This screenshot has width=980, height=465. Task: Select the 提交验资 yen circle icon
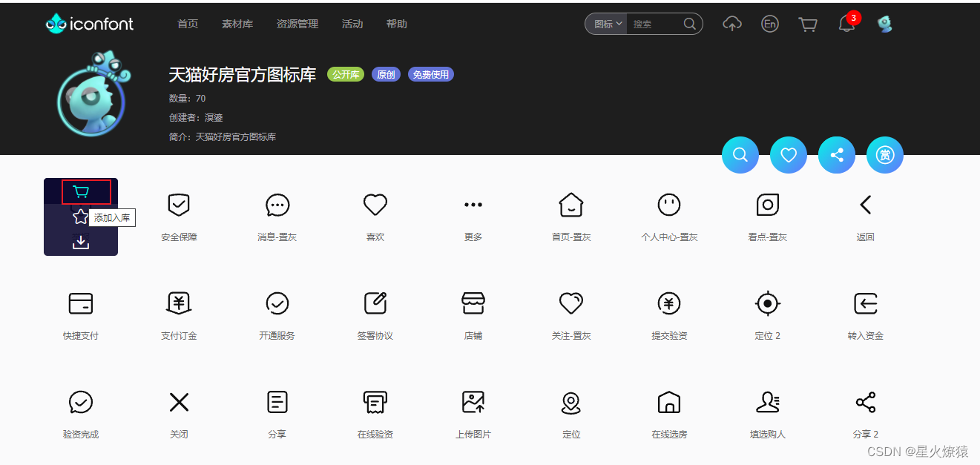pyautogui.click(x=669, y=303)
